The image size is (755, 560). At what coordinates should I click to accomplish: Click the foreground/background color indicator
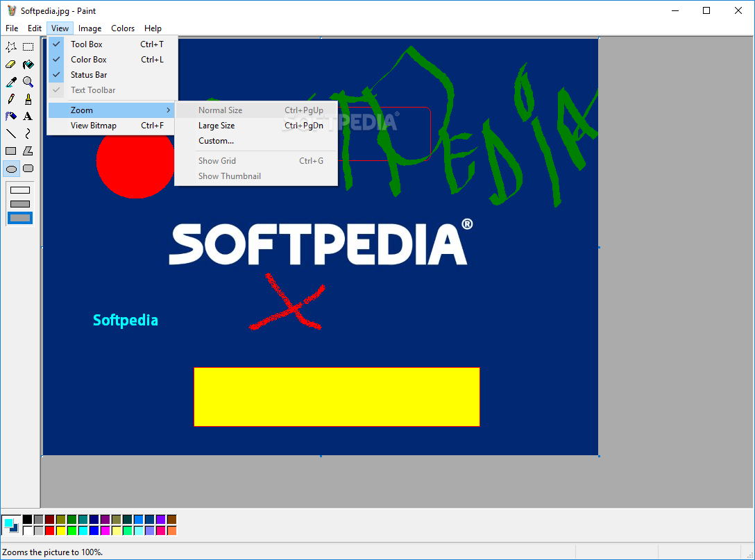pos(10,525)
